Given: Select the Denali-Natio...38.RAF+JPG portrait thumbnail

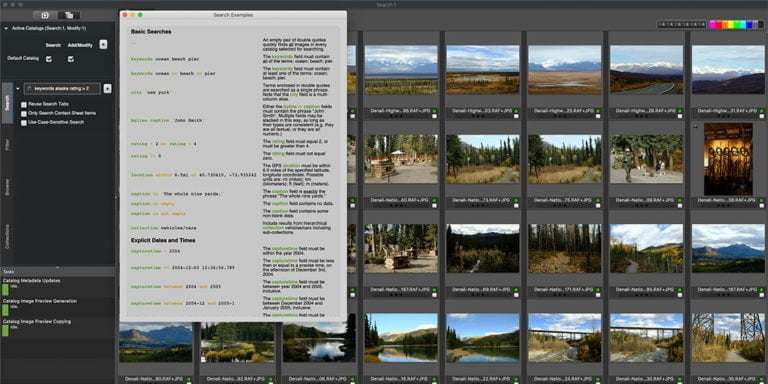Looking at the screenshot, I should click(x=728, y=159).
